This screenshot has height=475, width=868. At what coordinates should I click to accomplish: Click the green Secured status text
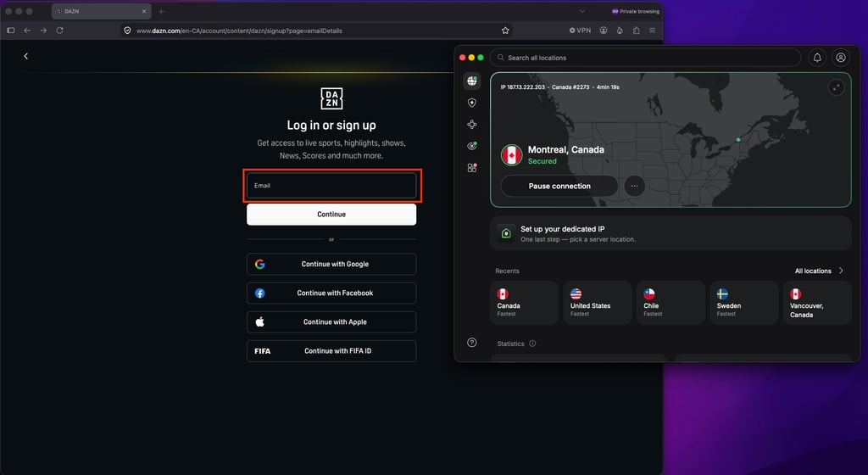[x=542, y=161]
